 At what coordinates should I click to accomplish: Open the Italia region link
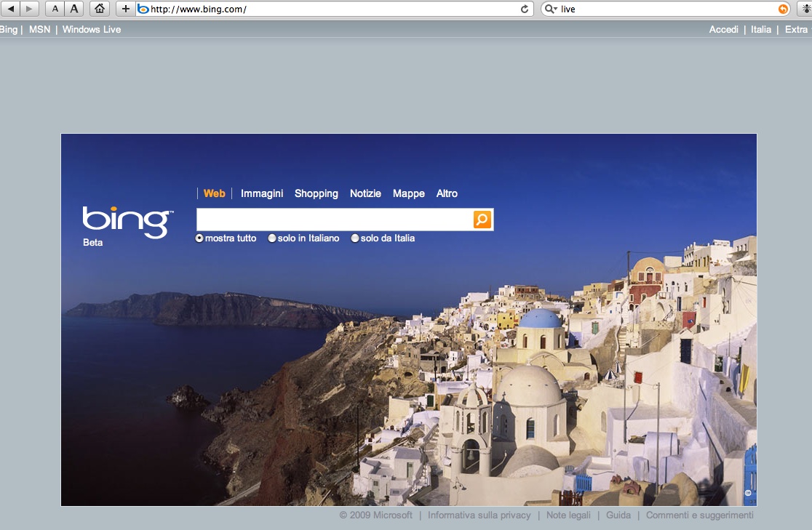tap(761, 30)
